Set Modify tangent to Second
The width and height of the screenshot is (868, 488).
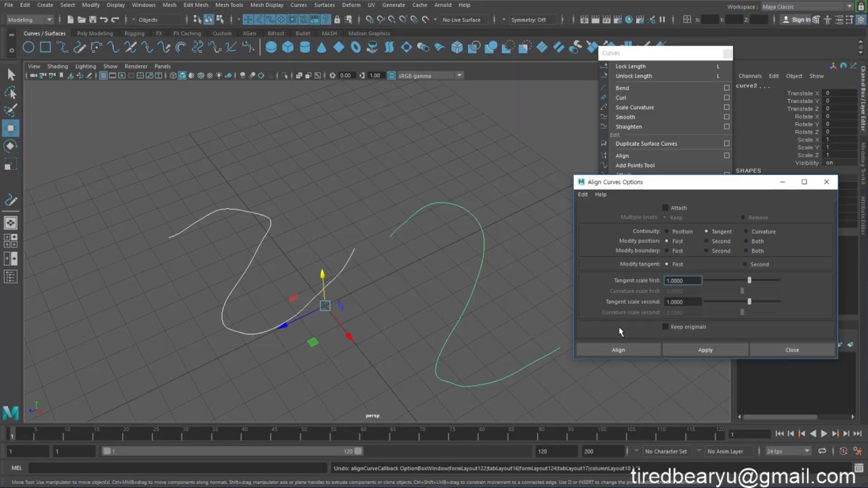pos(746,264)
